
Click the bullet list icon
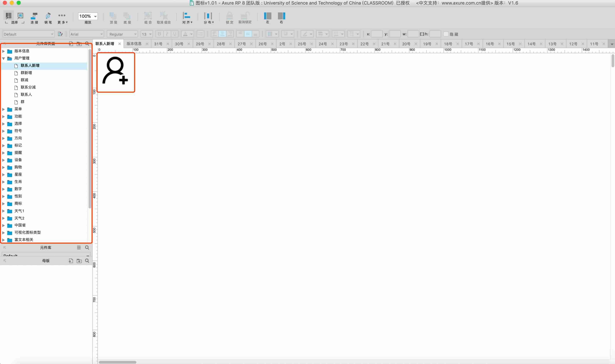pyautogui.click(x=200, y=34)
